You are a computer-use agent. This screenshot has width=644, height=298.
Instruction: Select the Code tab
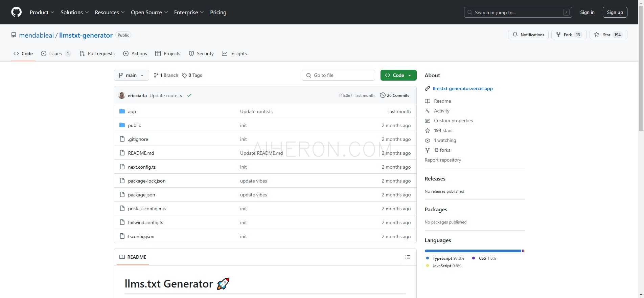tap(23, 54)
